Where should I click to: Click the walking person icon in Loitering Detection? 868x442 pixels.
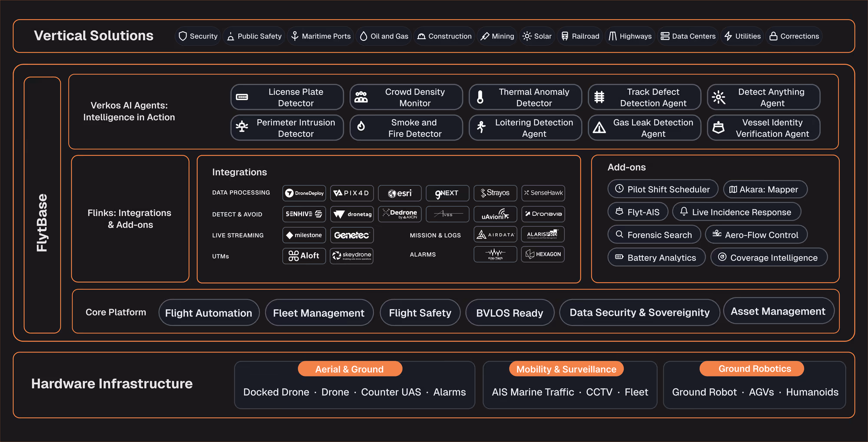[481, 127]
